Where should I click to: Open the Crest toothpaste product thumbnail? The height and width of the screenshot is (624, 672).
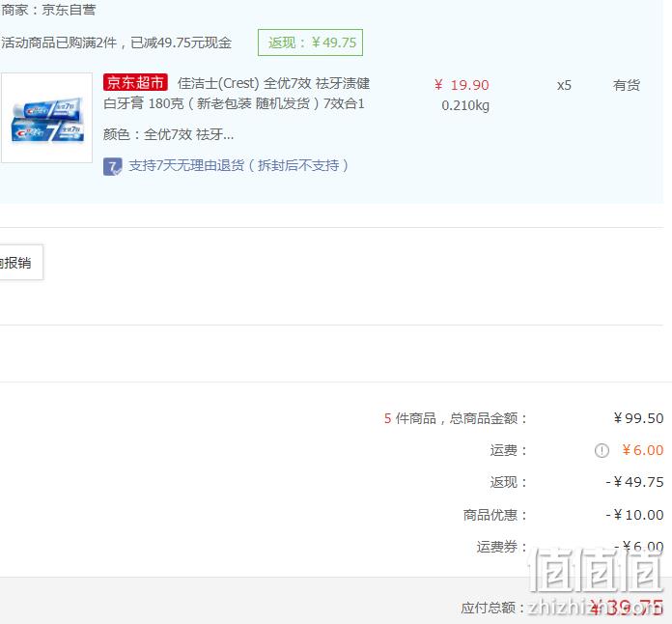click(x=46, y=118)
